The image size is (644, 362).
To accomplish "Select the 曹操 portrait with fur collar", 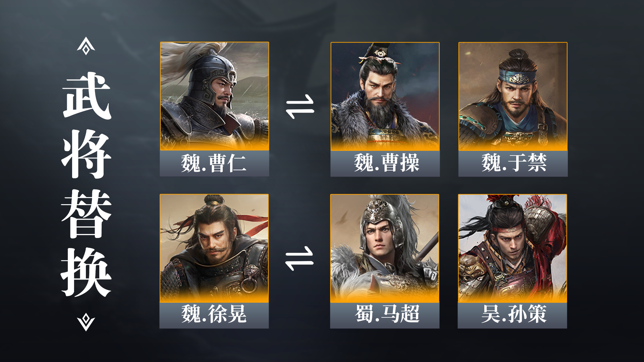I will point(385,97).
